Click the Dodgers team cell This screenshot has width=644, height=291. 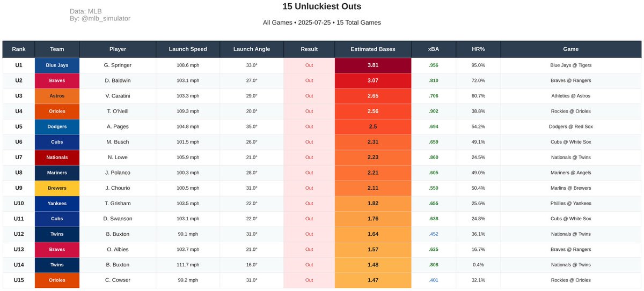pos(57,126)
